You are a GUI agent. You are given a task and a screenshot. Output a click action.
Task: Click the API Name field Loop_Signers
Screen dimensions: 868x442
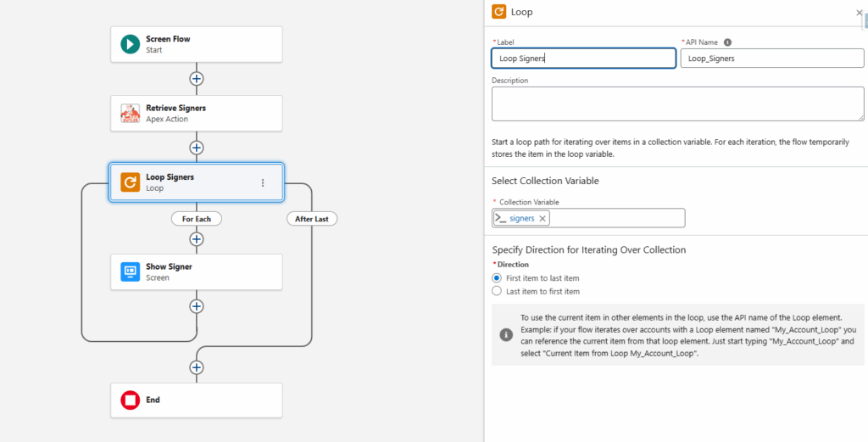(772, 59)
